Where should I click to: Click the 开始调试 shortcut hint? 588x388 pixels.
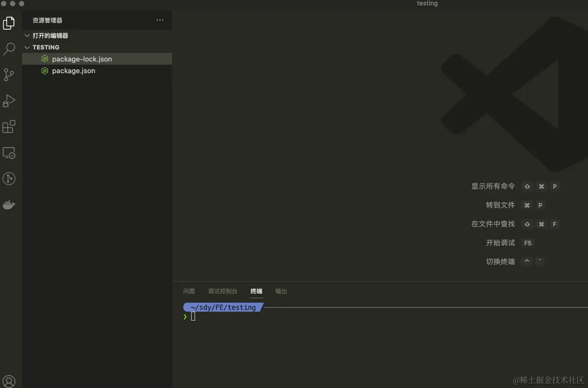[x=500, y=242]
